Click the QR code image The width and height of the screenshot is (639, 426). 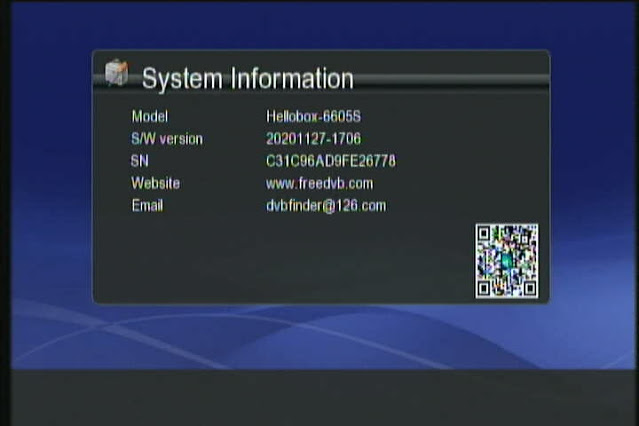pyautogui.click(x=507, y=261)
